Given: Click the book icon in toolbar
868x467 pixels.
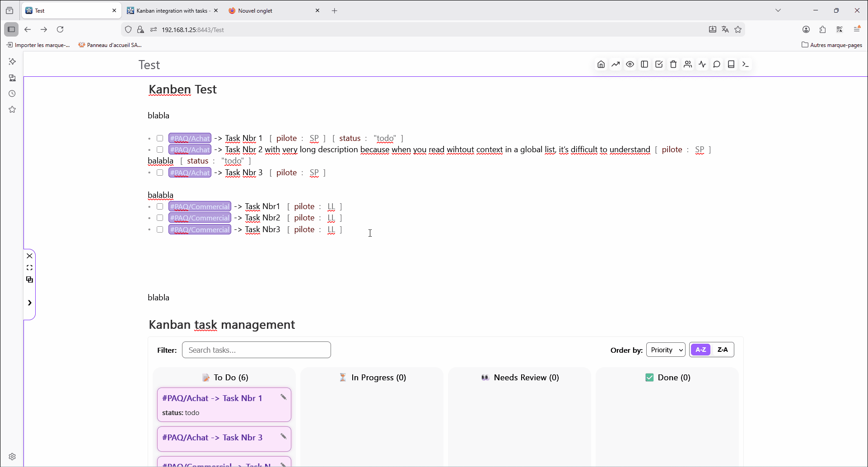Looking at the screenshot, I should (731, 65).
